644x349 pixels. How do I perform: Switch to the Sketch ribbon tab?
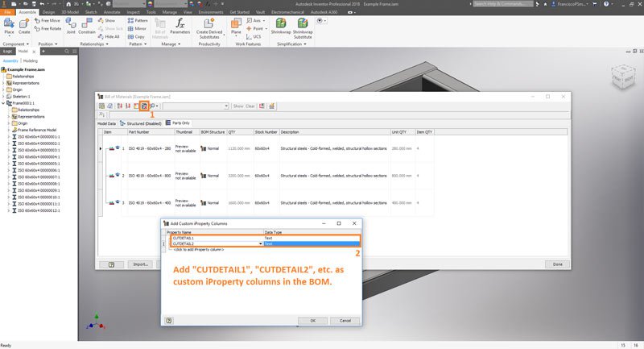91,12
